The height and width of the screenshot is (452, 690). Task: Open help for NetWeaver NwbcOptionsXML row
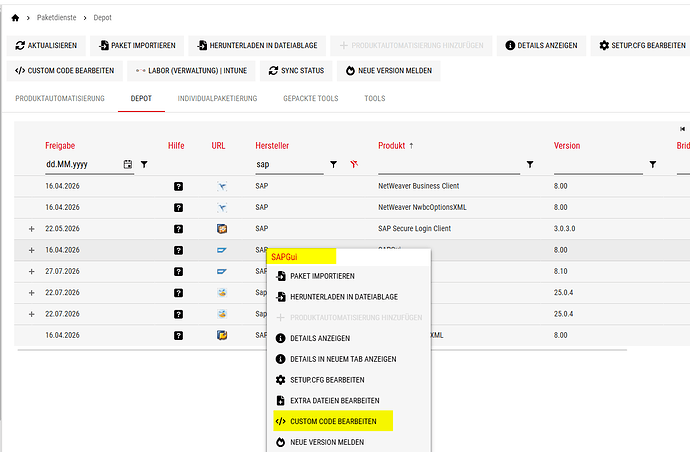coord(178,207)
